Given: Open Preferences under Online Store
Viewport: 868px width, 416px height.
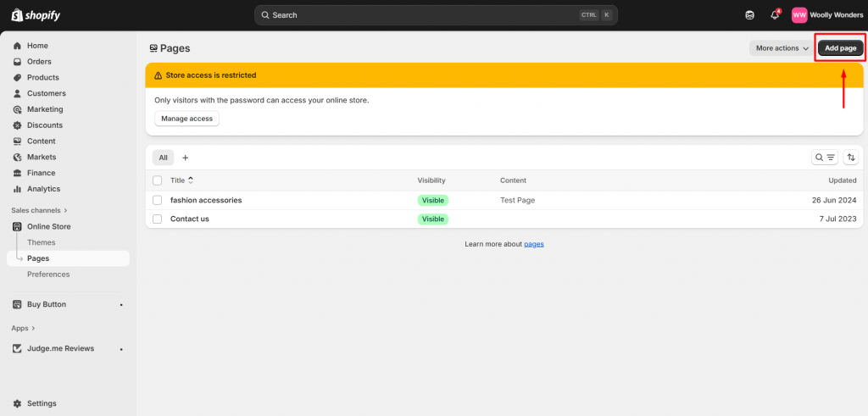Looking at the screenshot, I should (x=48, y=275).
